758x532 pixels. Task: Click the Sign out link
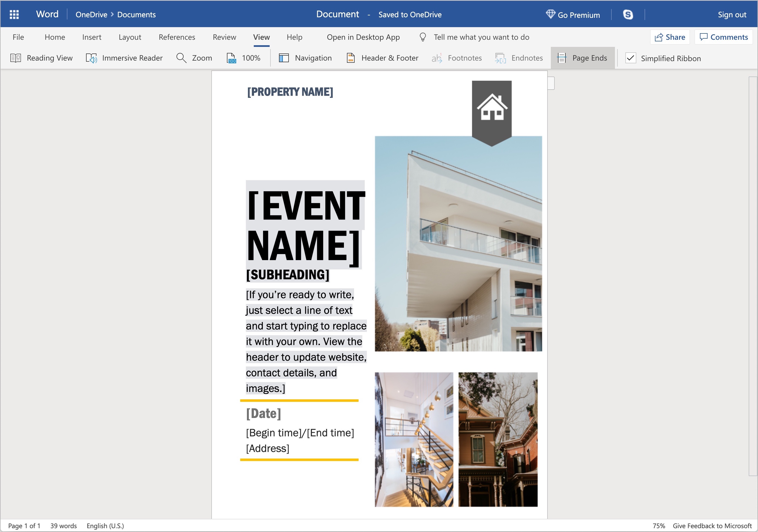tap(732, 15)
